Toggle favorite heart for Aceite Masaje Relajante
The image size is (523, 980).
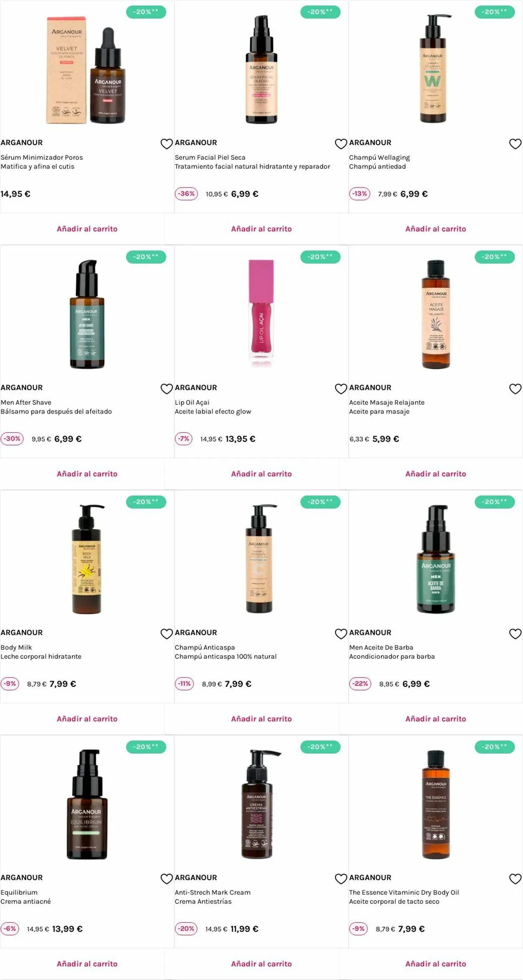point(515,389)
